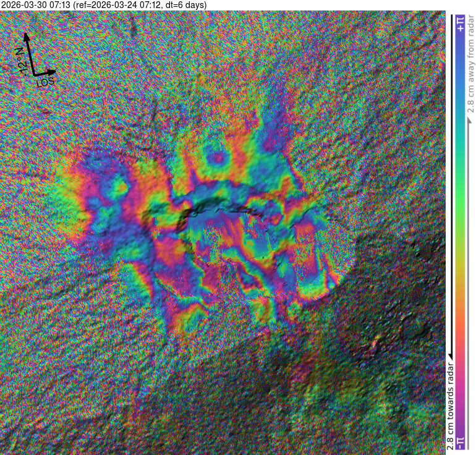
Task: Click the acquisition date '2026-03-30 07:13'
Action: (35, 5)
